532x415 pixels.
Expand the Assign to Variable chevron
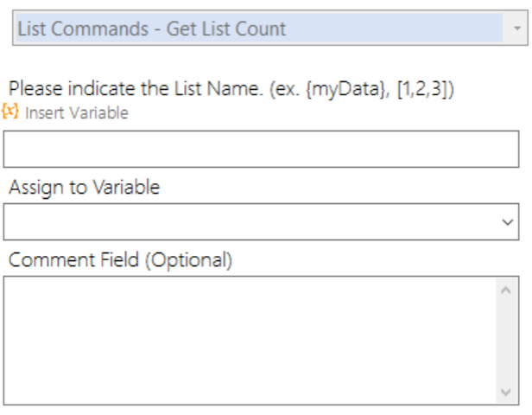pyautogui.click(x=507, y=222)
